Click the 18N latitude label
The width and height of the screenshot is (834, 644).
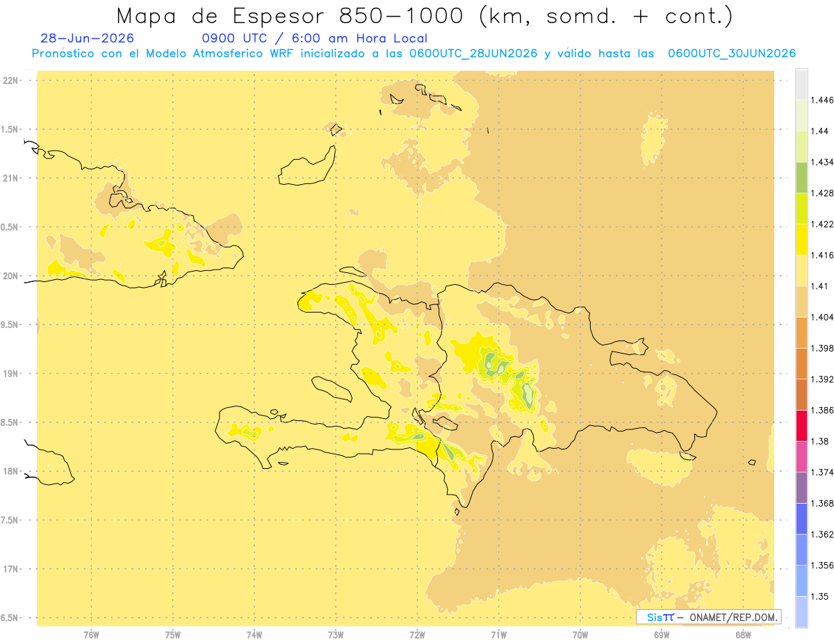pos(11,471)
